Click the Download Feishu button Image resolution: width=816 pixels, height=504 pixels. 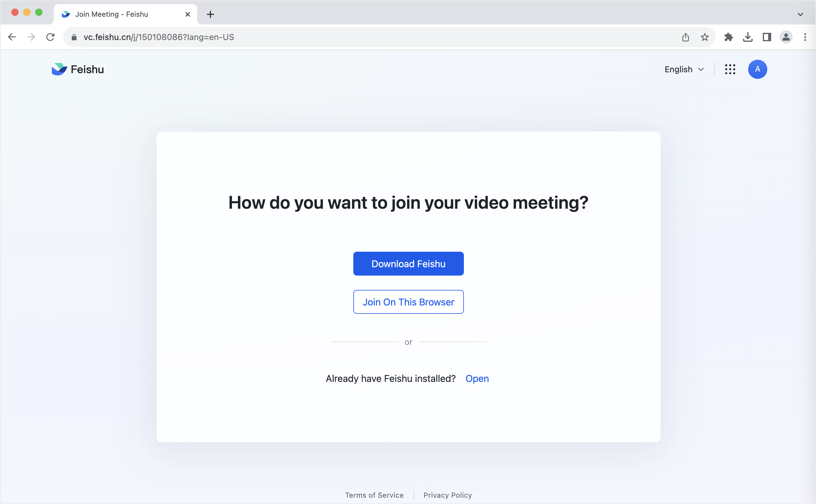coord(408,263)
